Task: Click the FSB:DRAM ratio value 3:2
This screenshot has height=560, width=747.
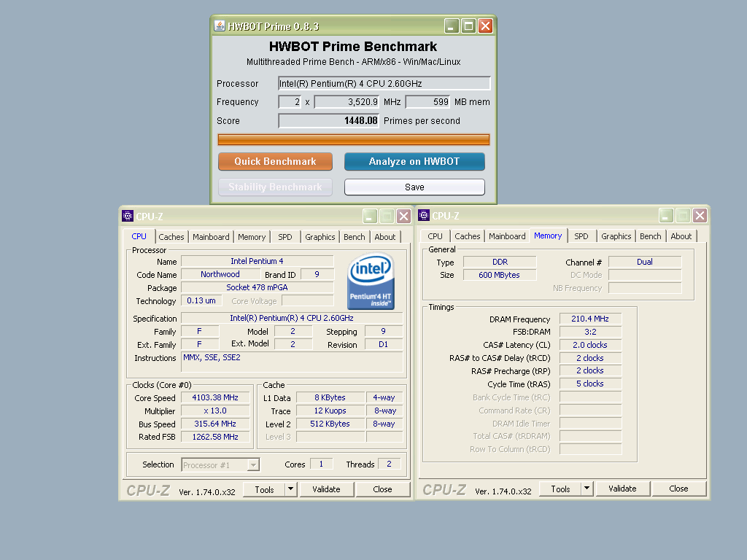Action: 590,332
